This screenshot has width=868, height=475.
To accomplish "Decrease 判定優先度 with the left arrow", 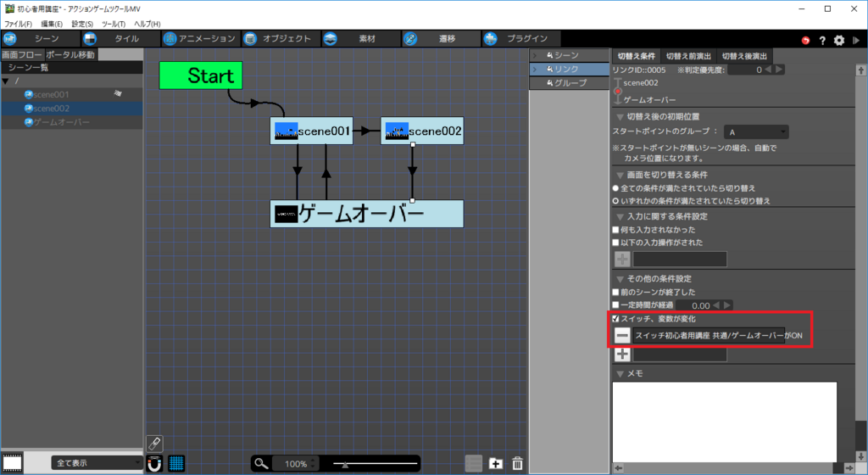I will (x=768, y=70).
